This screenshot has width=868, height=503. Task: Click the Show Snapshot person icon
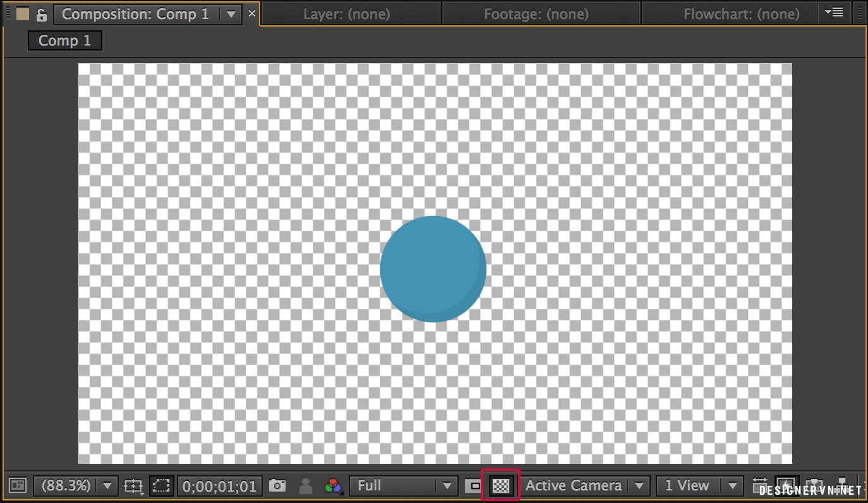pyautogui.click(x=306, y=486)
